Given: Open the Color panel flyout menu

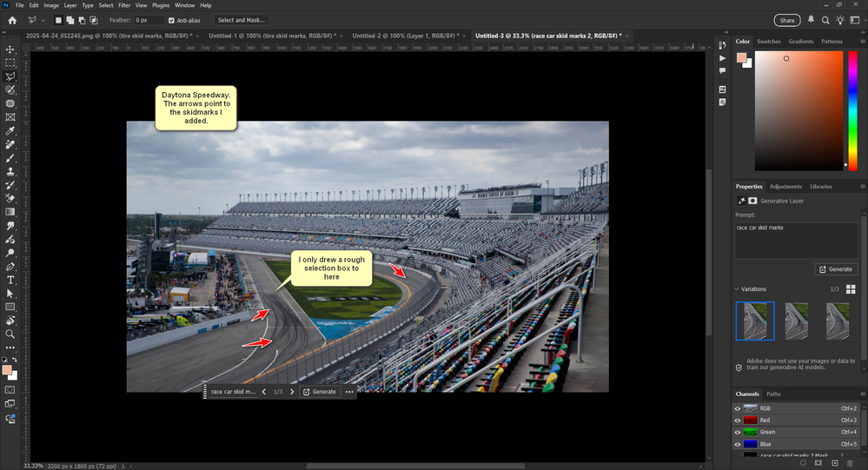Looking at the screenshot, I should tap(863, 42).
